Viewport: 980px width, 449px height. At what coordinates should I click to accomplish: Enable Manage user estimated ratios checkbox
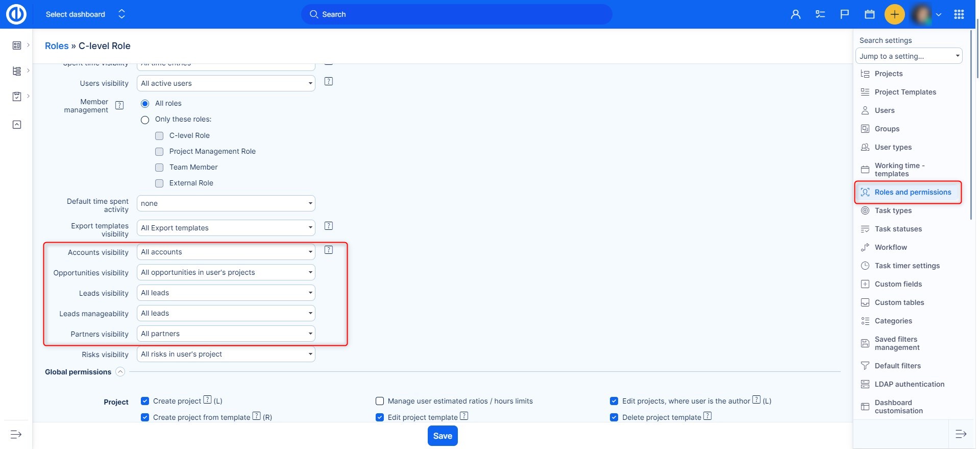(x=380, y=401)
